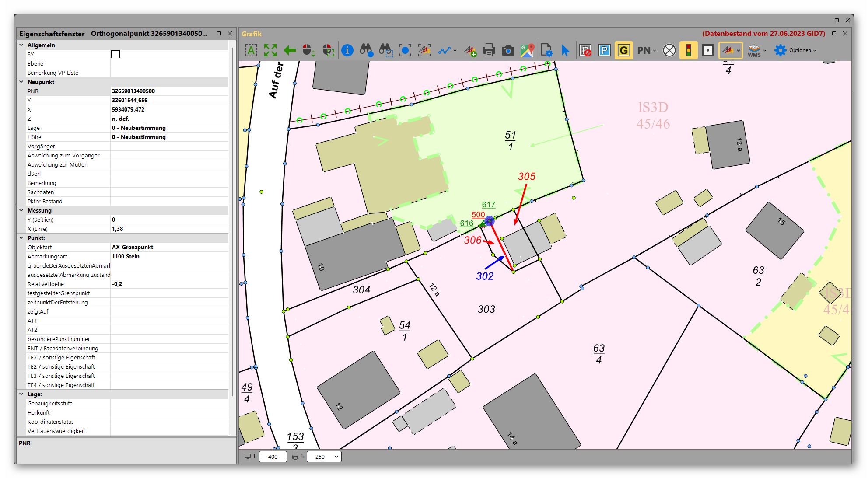Image resolution: width=868 pixels, height=478 pixels.
Task: Check the SY checkbox
Action: tap(115, 54)
